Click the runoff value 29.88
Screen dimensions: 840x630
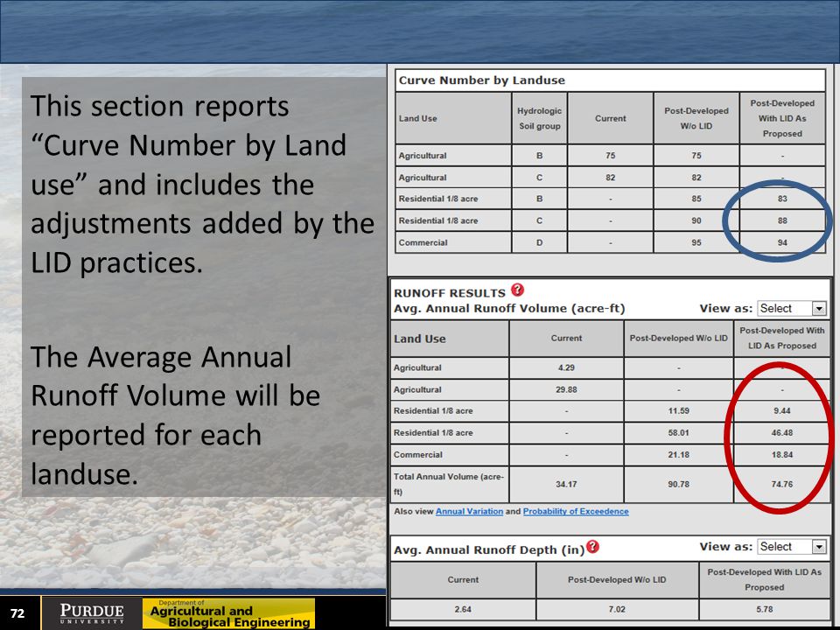566,390
